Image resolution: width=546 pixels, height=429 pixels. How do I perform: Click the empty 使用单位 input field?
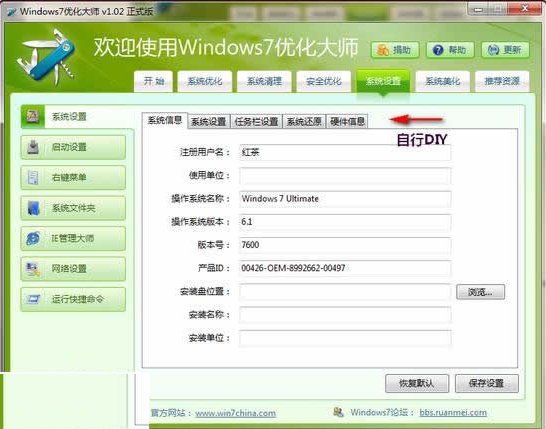click(345, 176)
